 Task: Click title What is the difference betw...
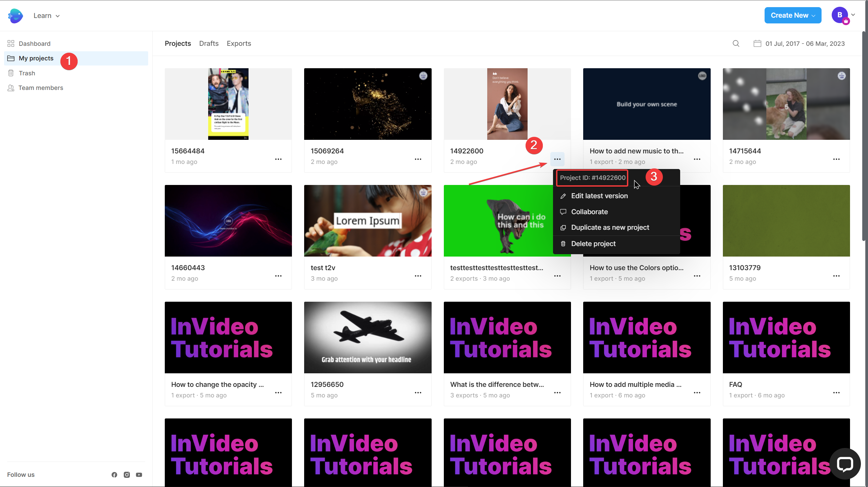tap(497, 385)
